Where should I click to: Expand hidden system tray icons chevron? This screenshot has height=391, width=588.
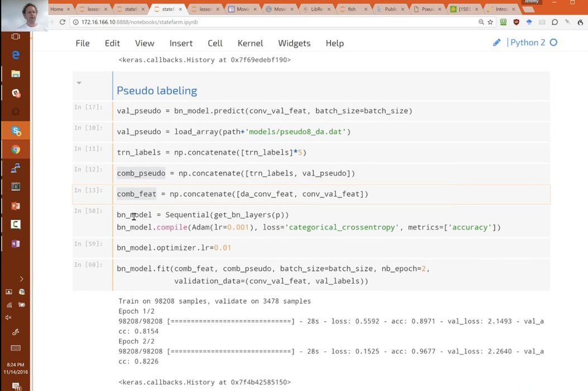pos(21,279)
